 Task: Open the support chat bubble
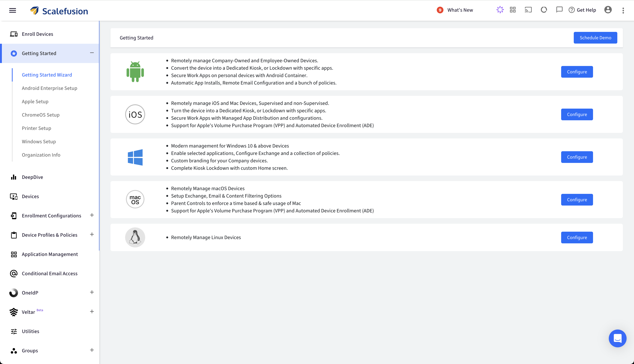(x=618, y=338)
